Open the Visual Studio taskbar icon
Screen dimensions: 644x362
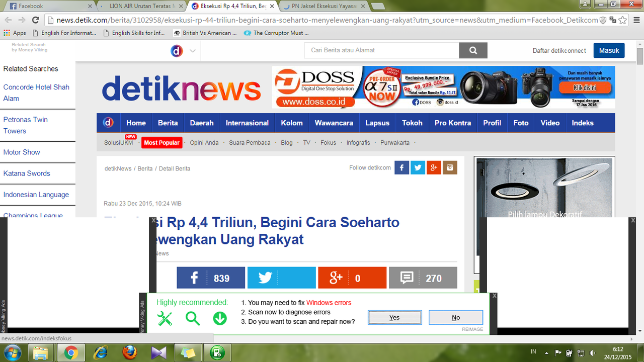click(x=159, y=353)
